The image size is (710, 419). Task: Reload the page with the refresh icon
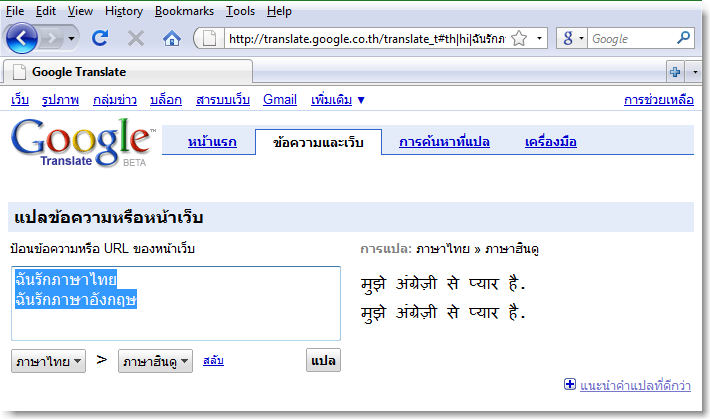[100, 38]
